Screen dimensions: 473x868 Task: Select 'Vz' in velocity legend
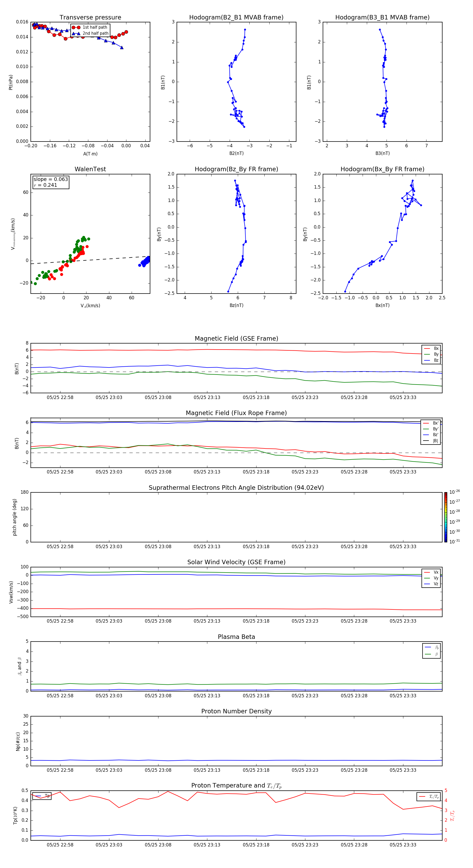(x=431, y=584)
